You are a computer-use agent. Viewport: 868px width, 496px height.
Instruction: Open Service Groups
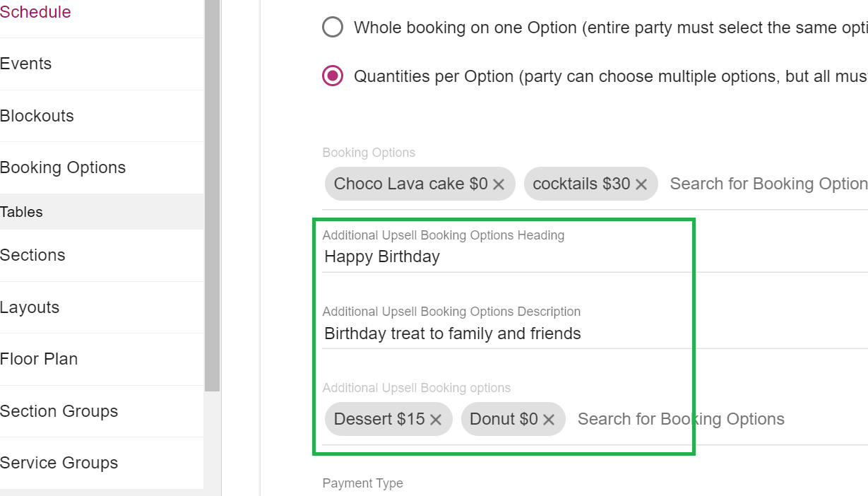[x=59, y=463]
